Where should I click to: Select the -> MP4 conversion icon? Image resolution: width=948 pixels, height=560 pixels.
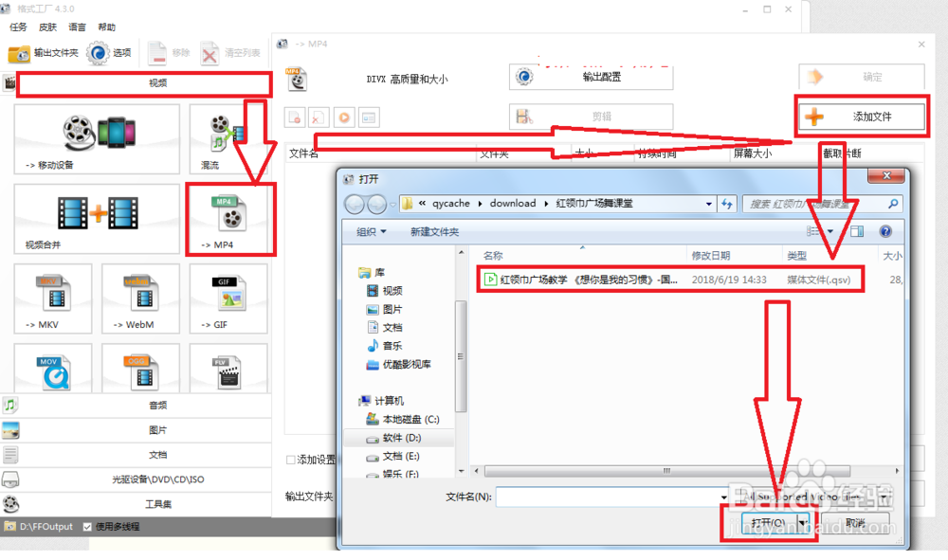[x=228, y=219]
